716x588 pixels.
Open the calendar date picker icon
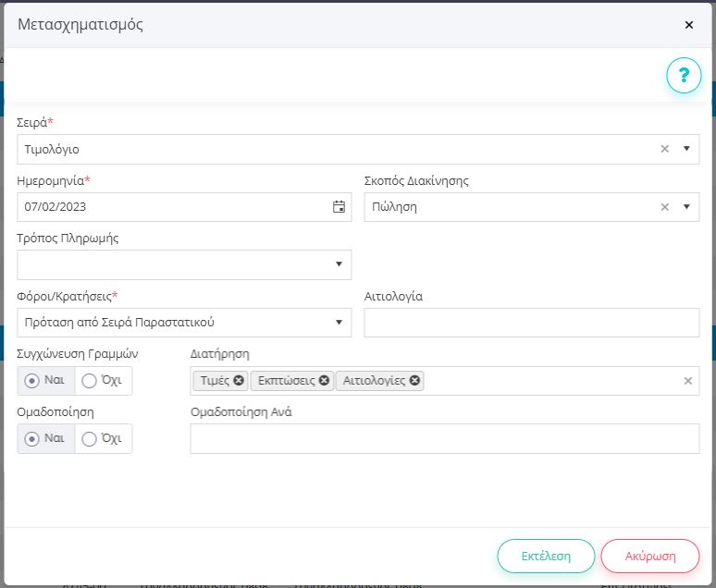[339, 207]
